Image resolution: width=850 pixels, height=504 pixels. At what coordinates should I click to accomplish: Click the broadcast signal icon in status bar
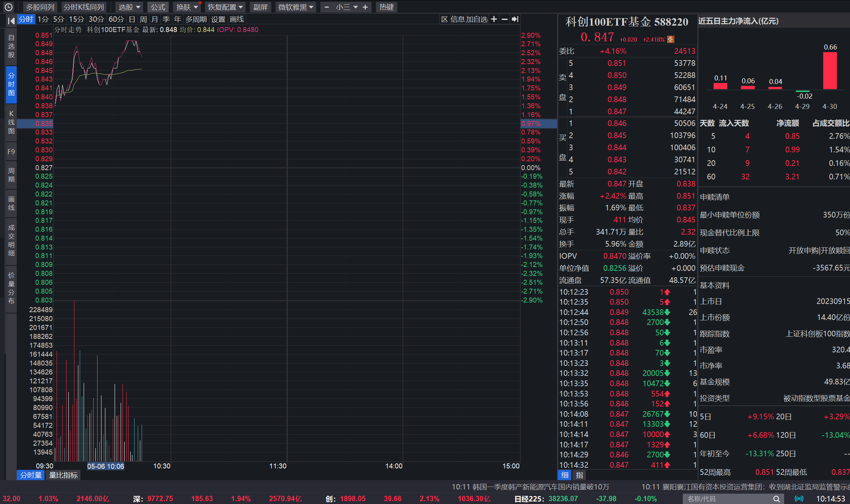pos(799,499)
